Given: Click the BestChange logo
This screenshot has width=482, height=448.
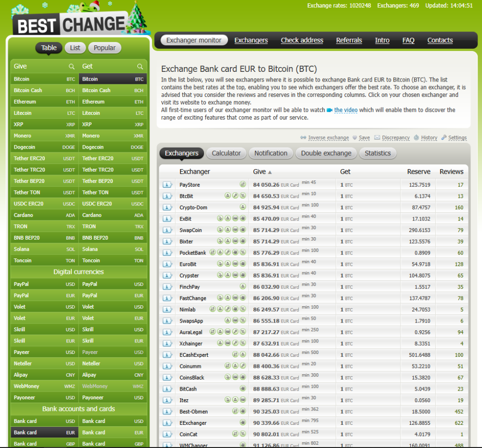Looking at the screenshot, I should click(x=70, y=24).
